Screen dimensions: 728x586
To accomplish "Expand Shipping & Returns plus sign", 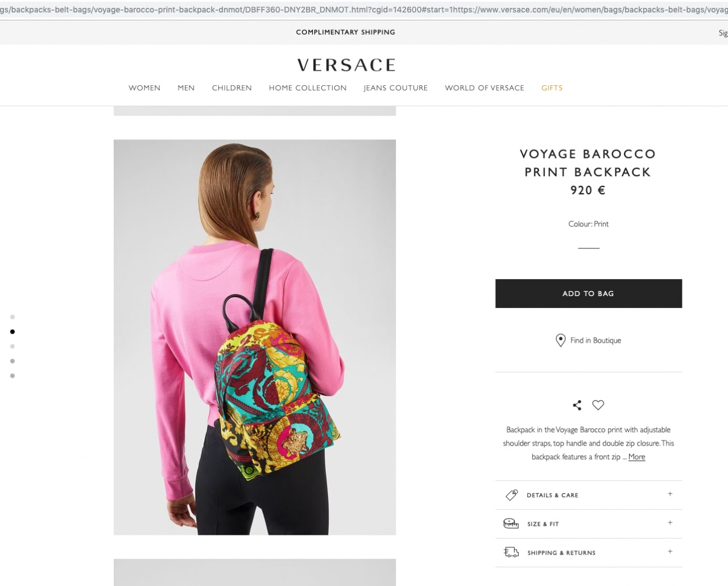I will click(x=670, y=551).
